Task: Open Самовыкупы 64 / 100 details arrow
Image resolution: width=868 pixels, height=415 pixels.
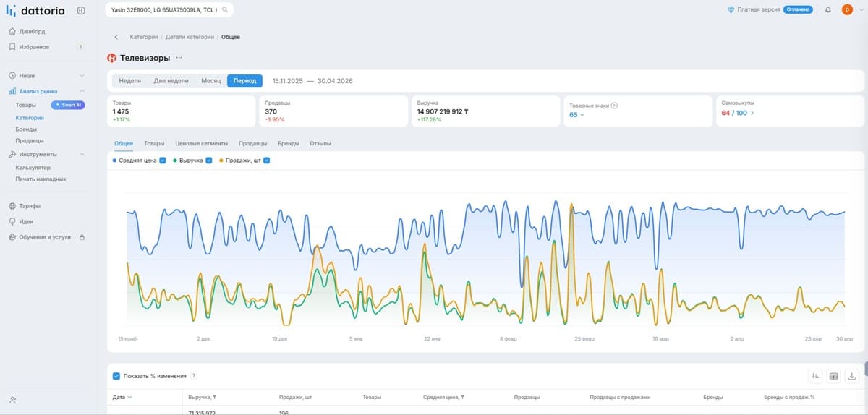Action: [x=752, y=114]
